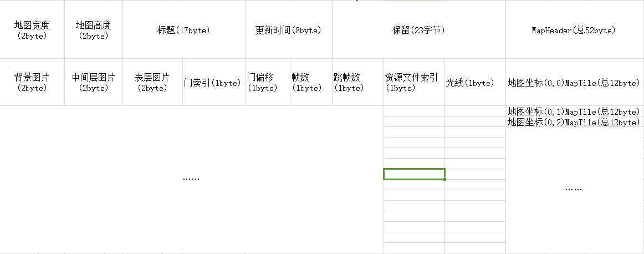Select the 地图高度(2byte) cell
Screen dimensions: 644x254
[94, 30]
